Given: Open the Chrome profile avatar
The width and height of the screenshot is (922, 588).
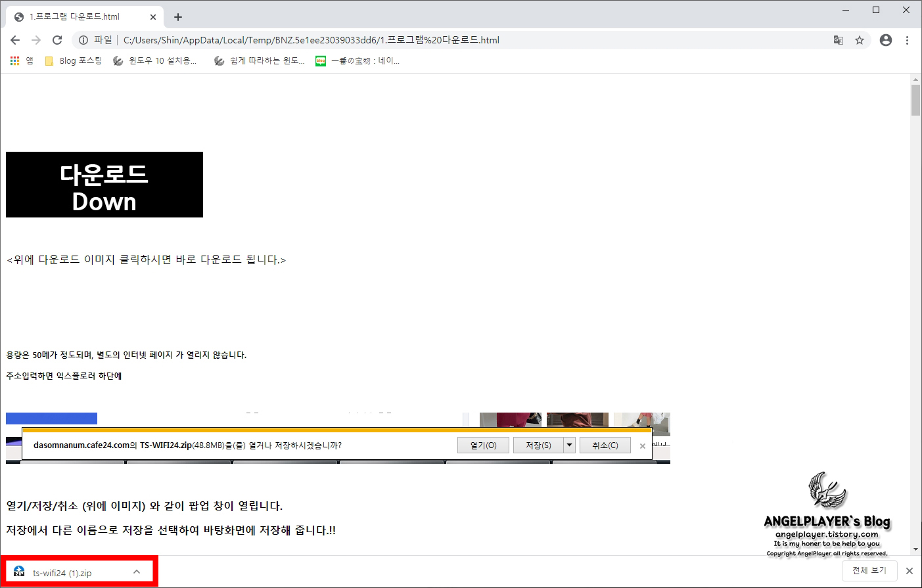Looking at the screenshot, I should (x=886, y=40).
